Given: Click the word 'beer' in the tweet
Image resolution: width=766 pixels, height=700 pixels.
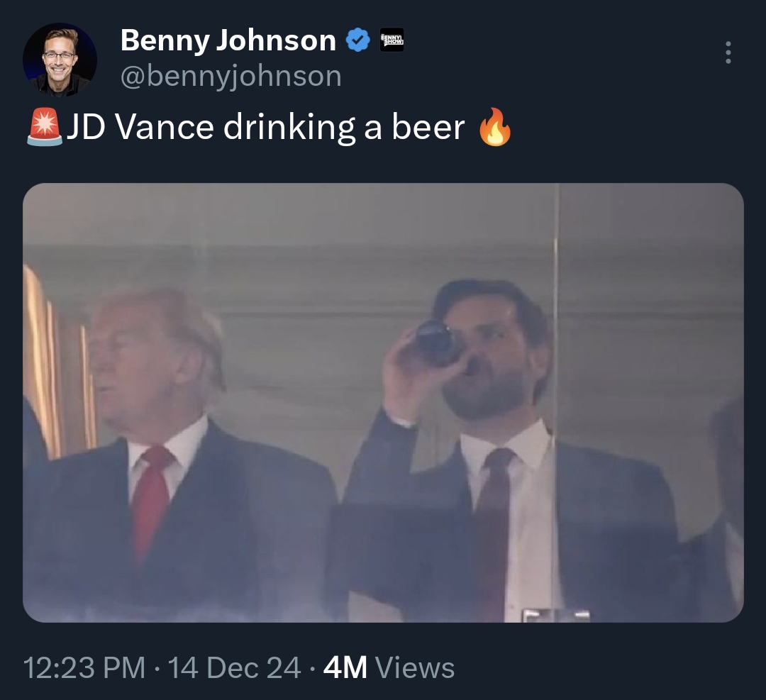Looking at the screenshot, I should point(428,128).
